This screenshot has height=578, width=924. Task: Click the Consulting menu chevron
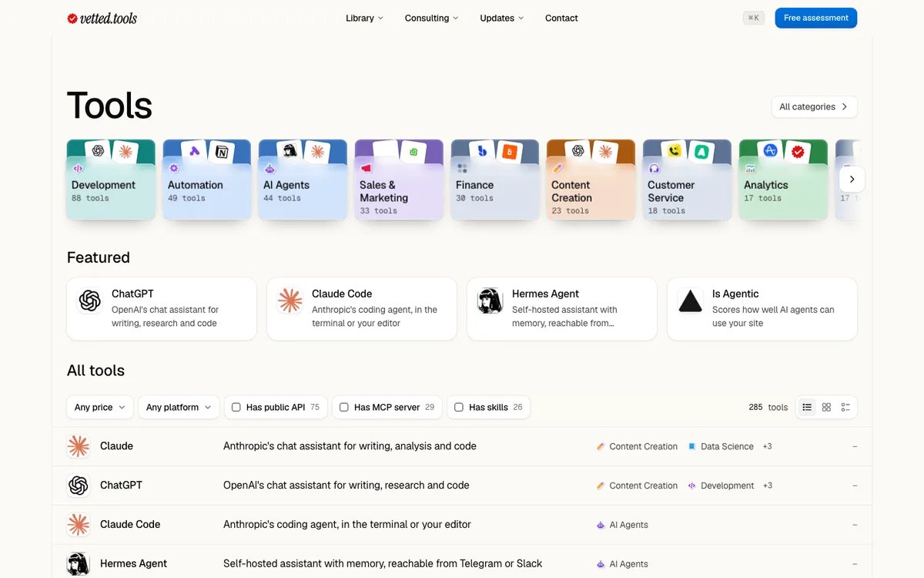455,18
